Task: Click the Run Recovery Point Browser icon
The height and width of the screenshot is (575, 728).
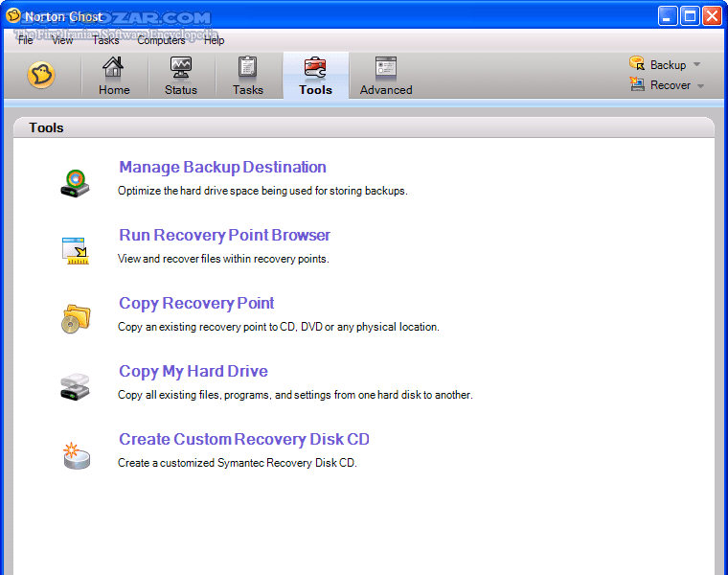Action: [75, 250]
